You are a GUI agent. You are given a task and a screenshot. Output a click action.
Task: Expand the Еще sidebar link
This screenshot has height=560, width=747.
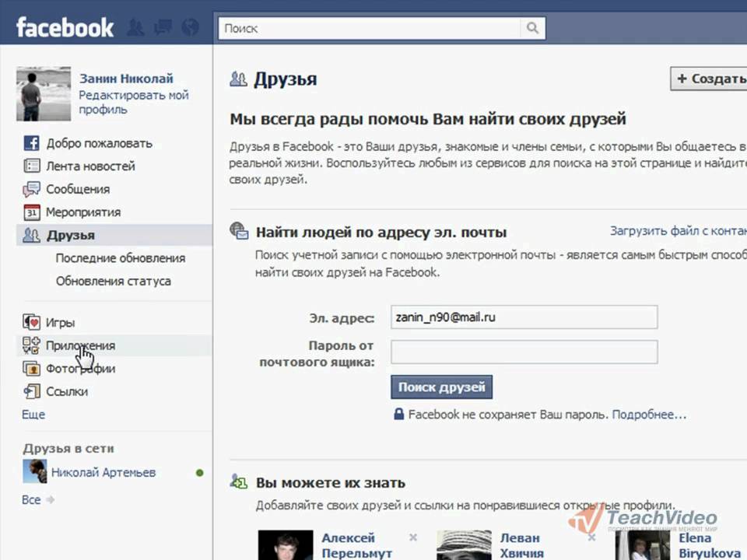coord(33,415)
